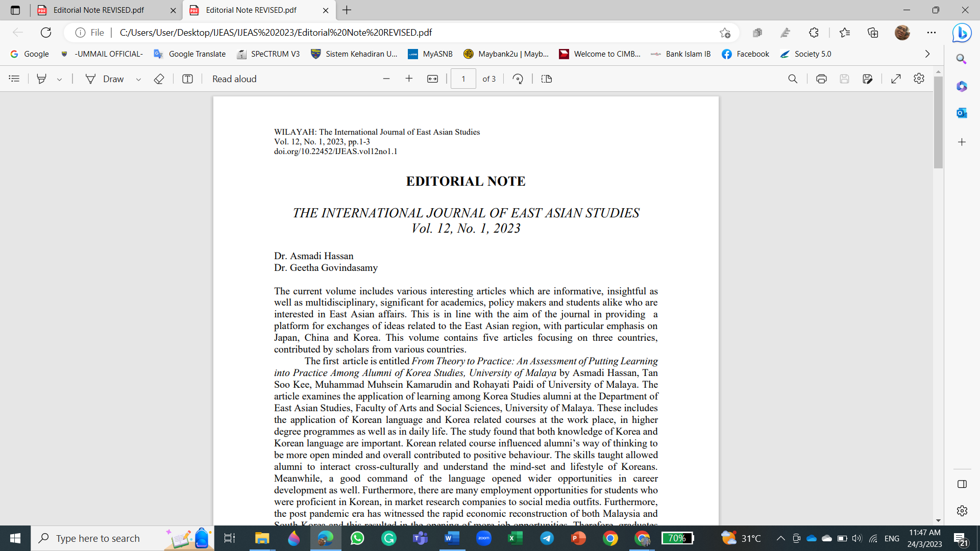
Task: Click the page number input field
Action: pos(463,79)
